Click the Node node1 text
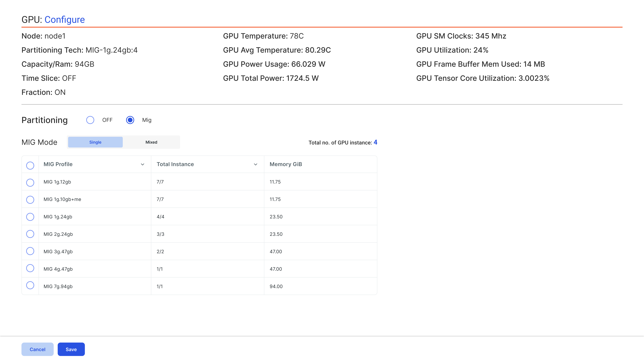 (x=44, y=36)
